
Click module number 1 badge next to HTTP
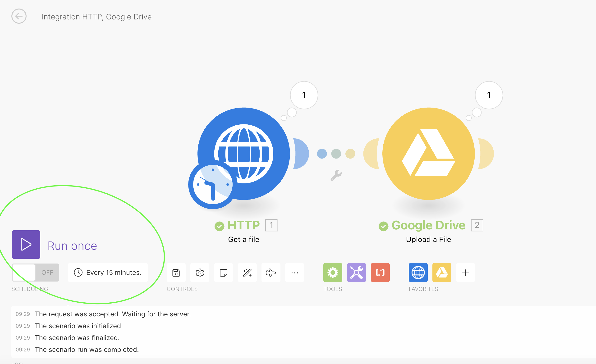pos(271,225)
